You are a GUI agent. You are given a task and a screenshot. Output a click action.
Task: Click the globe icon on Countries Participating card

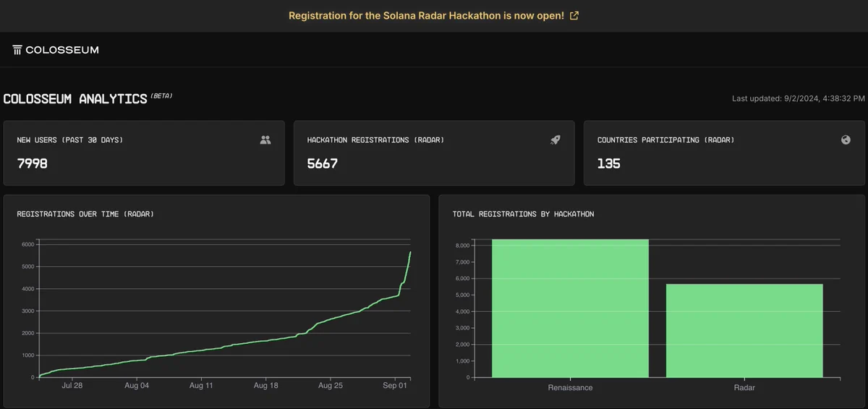[846, 140]
